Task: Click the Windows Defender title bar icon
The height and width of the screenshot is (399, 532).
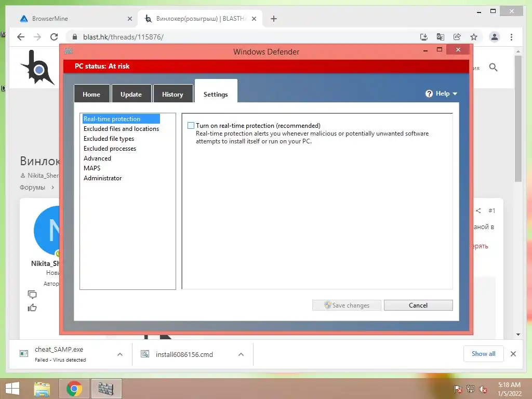Action: click(x=68, y=51)
